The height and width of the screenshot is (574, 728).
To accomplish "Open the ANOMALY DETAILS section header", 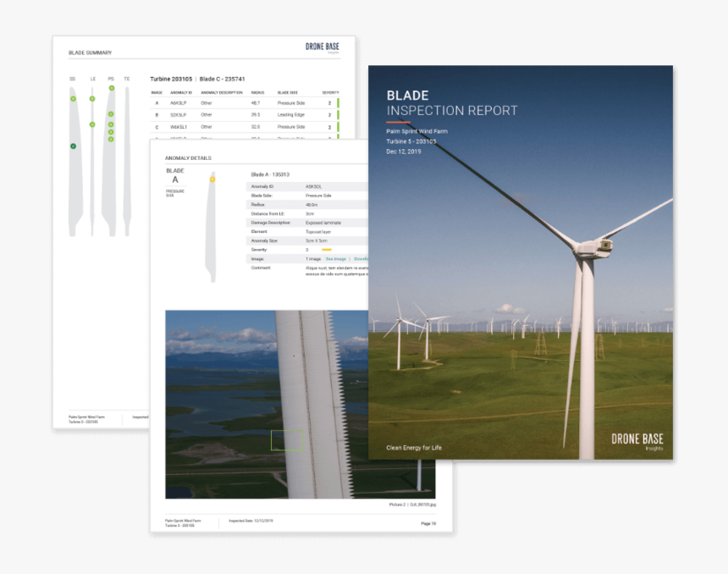I will click(x=188, y=157).
